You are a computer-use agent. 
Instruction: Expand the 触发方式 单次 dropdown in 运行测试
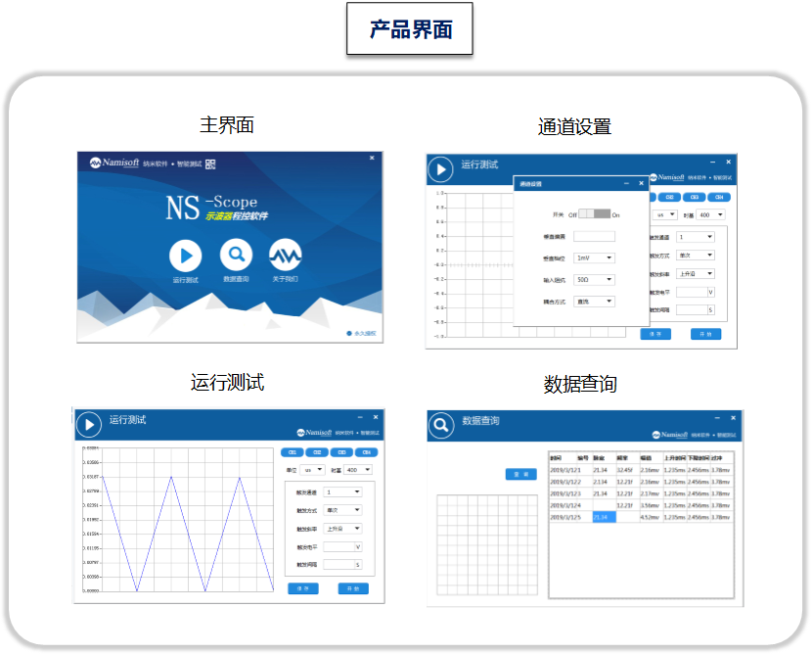coord(342,507)
